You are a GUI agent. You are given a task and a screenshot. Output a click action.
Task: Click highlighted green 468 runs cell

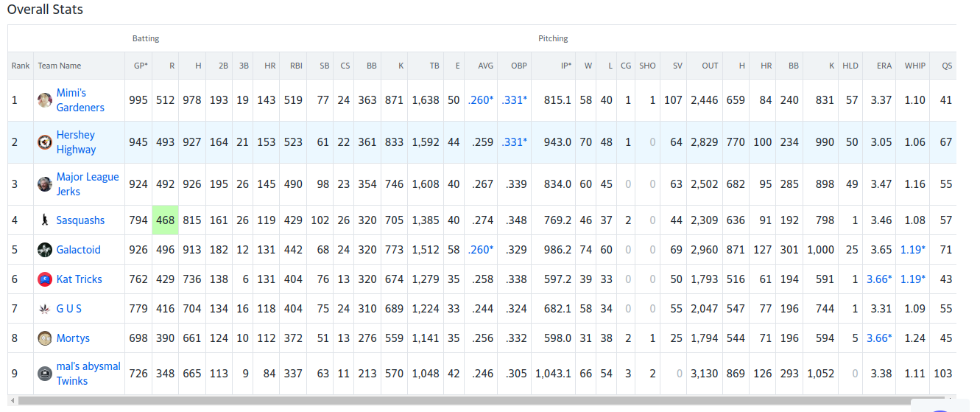click(x=166, y=220)
